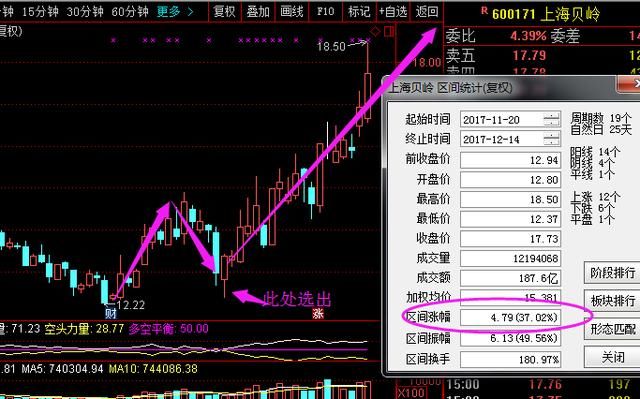640x399 pixels.
Task: Click the 形态匹配 button
Action: tap(612, 329)
